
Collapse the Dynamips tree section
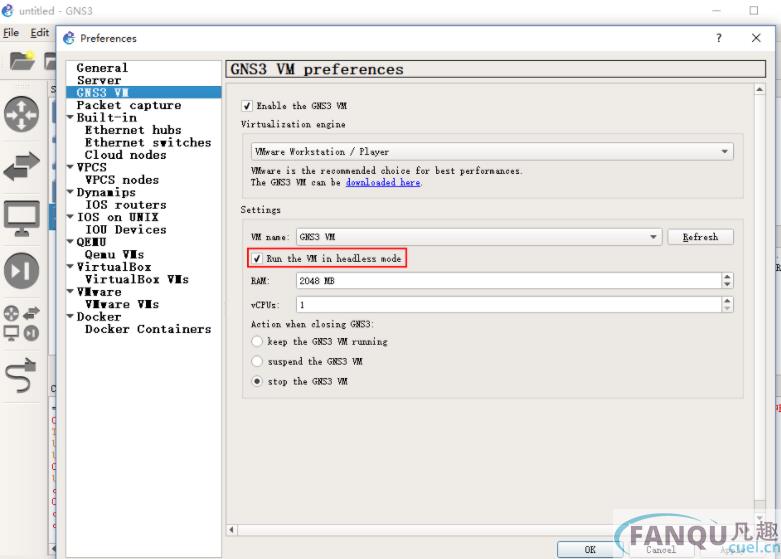70,192
